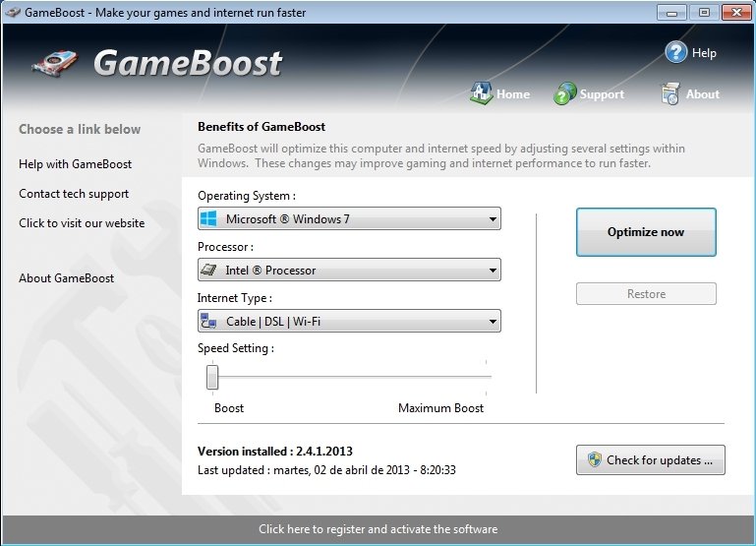Click the Benefits of GameBoost heading
This screenshot has height=546, width=756.
pos(262,127)
